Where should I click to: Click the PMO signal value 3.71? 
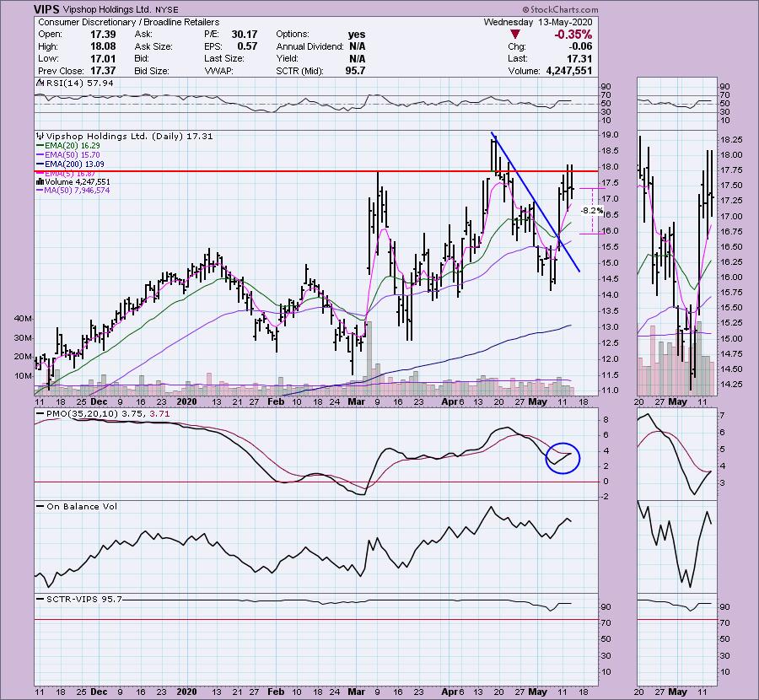[159, 414]
